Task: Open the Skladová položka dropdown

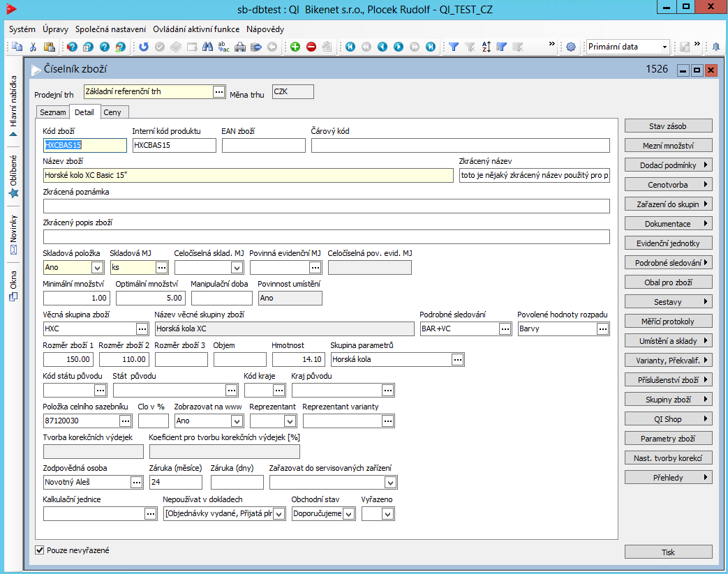Action: [97, 267]
